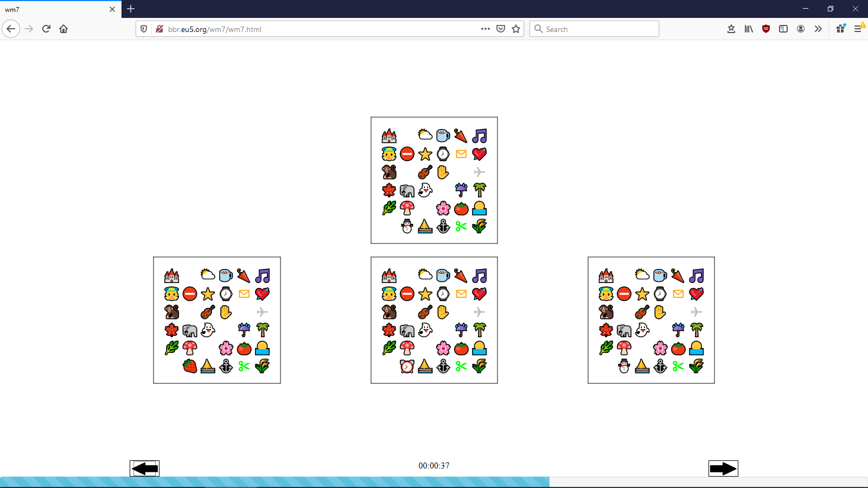Open the uBlock Origin extension icon
This screenshot has height=488, width=868.
(x=766, y=29)
